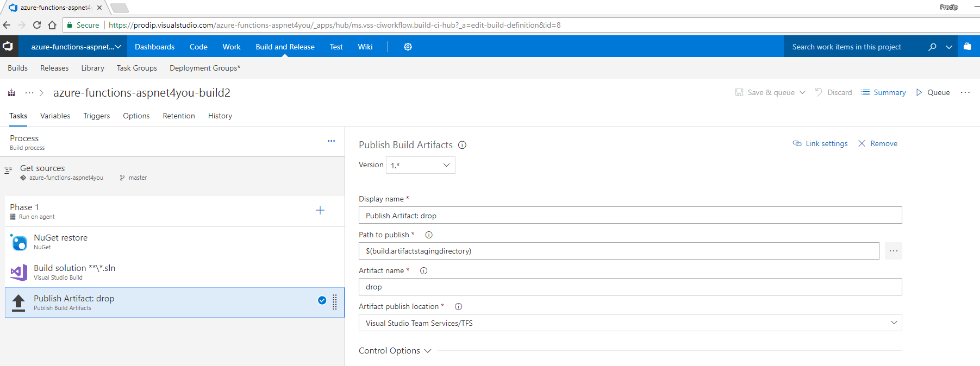Image resolution: width=980 pixels, height=366 pixels.
Task: Open Process more options ellipsis
Action: [x=331, y=141]
